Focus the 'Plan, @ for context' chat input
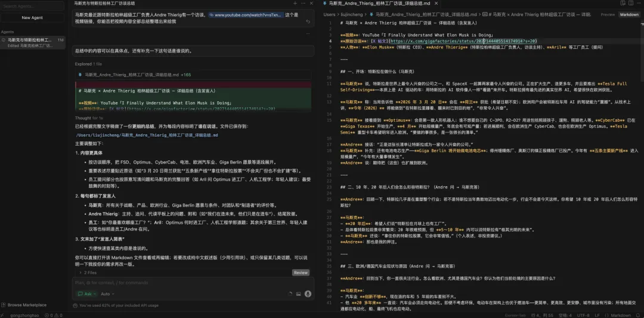644x318 pixels. (x=193, y=283)
